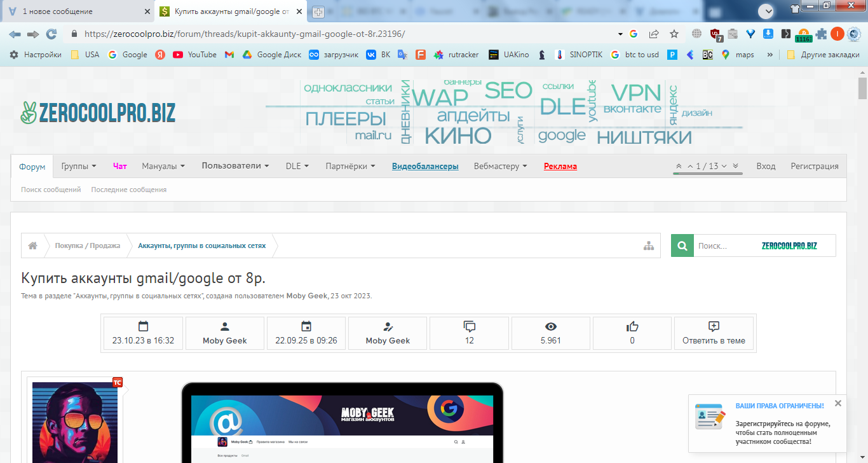
Task: Expand the Вебмастеру dropdown menu
Action: [x=501, y=166]
